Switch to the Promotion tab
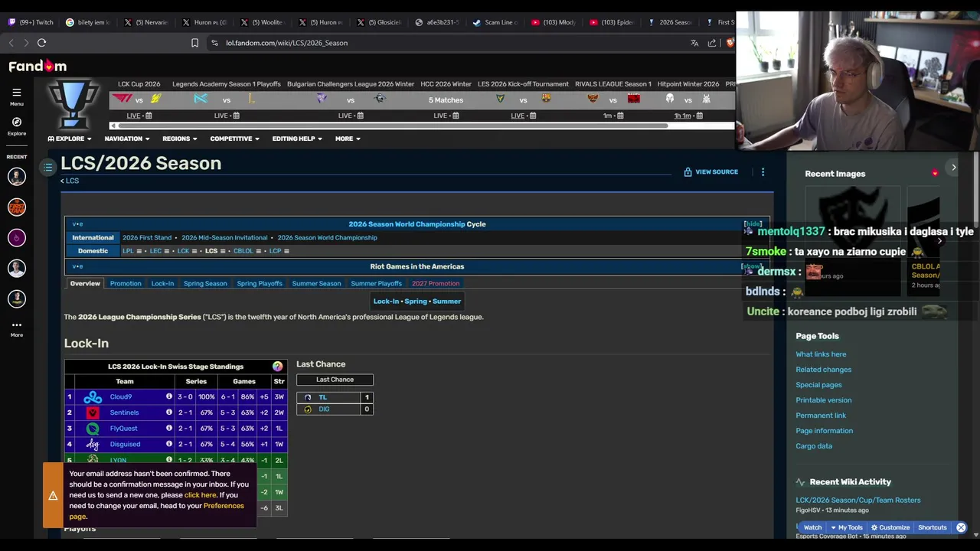980x551 pixels. pos(126,283)
